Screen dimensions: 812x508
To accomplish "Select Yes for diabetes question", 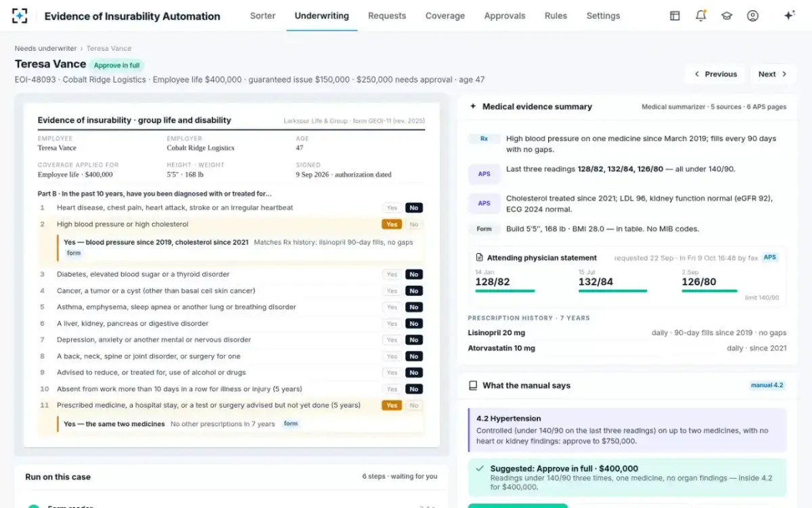I will (x=392, y=274).
